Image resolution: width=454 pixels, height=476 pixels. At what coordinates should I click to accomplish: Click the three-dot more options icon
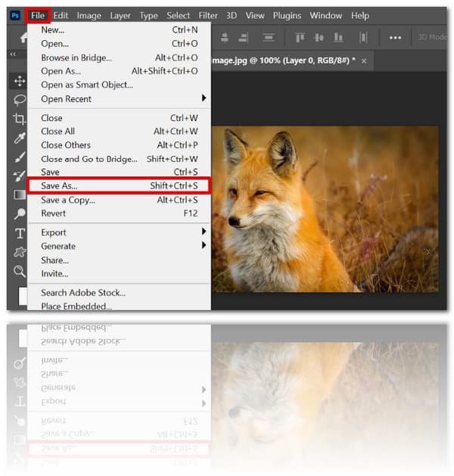395,37
